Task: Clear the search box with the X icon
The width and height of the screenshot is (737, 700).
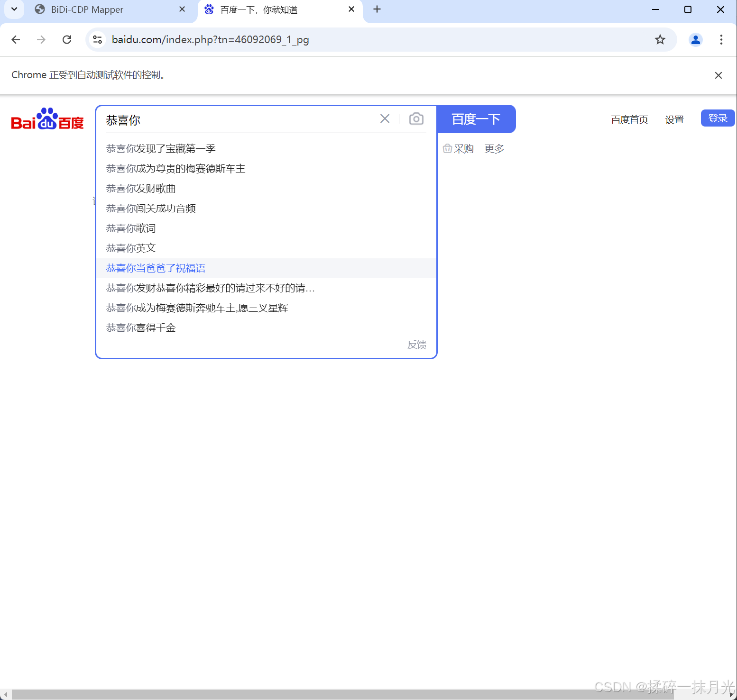Action: (x=385, y=118)
